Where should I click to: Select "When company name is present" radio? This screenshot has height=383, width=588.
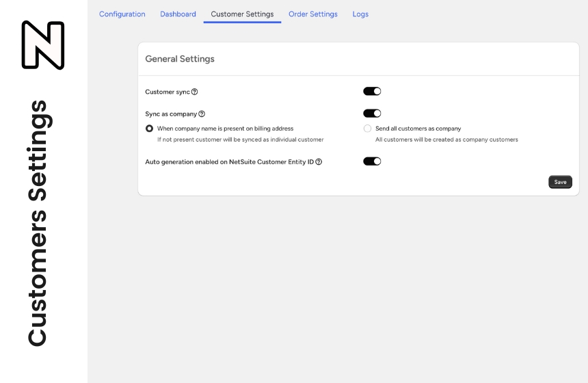pos(149,129)
